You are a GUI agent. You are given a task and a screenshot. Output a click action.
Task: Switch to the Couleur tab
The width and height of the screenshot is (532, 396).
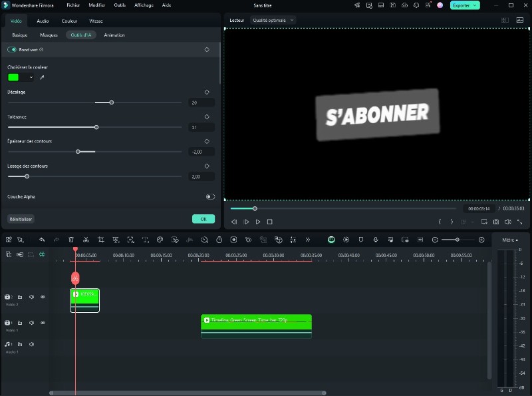tap(69, 21)
